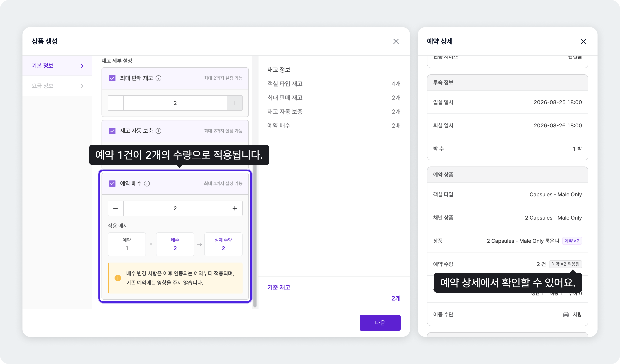The width and height of the screenshot is (620, 364).
Task: Click the 입실 일시 value 2026-08-25 18:00
Action: pyautogui.click(x=557, y=102)
